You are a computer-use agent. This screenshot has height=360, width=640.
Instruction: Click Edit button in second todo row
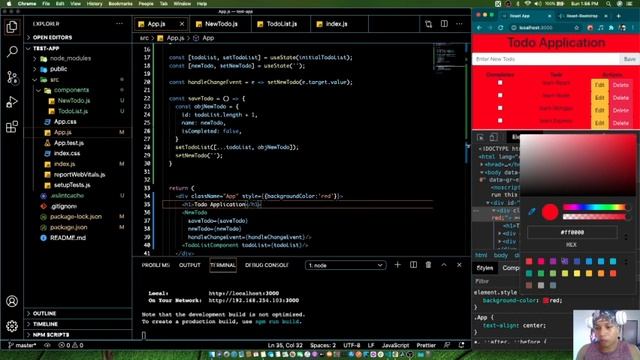599,98
